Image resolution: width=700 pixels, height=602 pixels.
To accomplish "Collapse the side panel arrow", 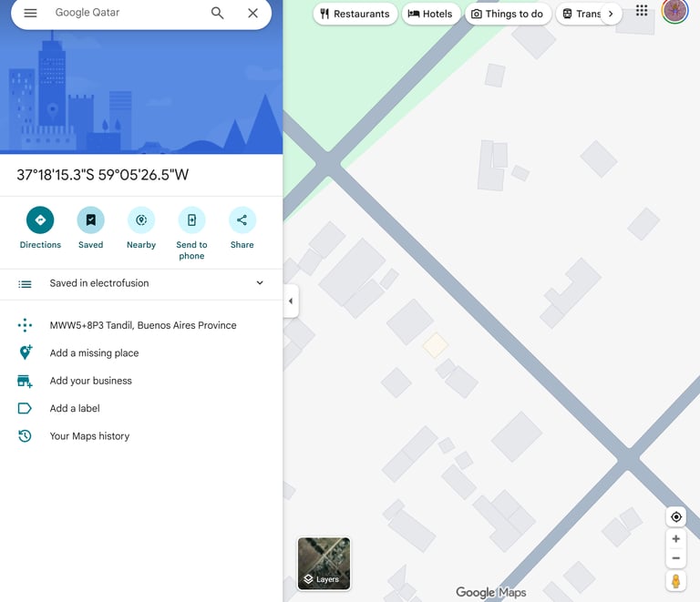I will (x=291, y=301).
